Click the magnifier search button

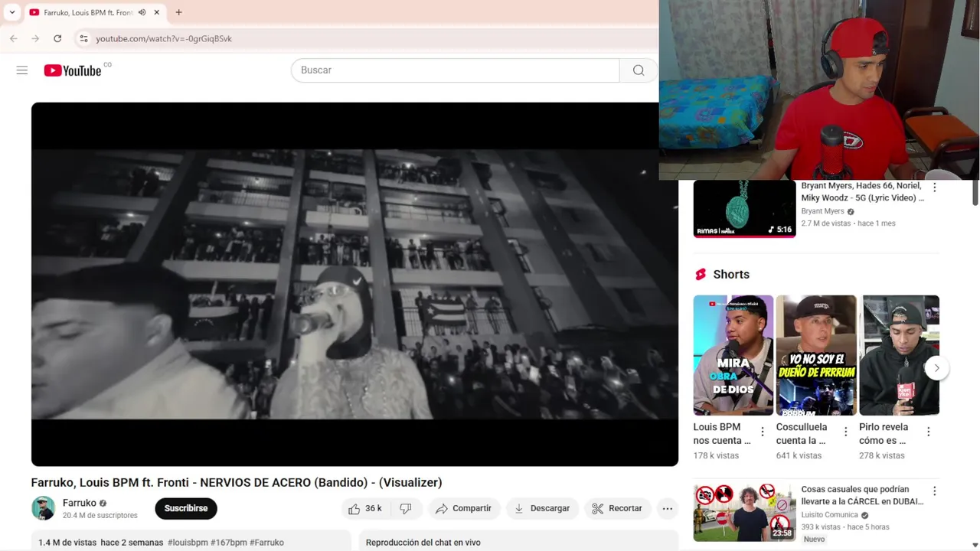pyautogui.click(x=639, y=70)
